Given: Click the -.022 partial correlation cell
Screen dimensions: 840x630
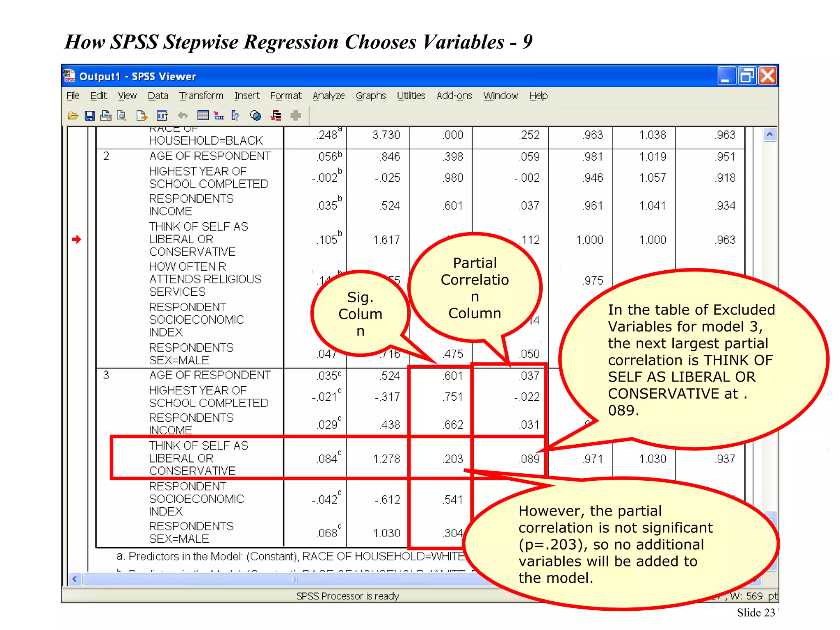Looking at the screenshot, I should (527, 397).
